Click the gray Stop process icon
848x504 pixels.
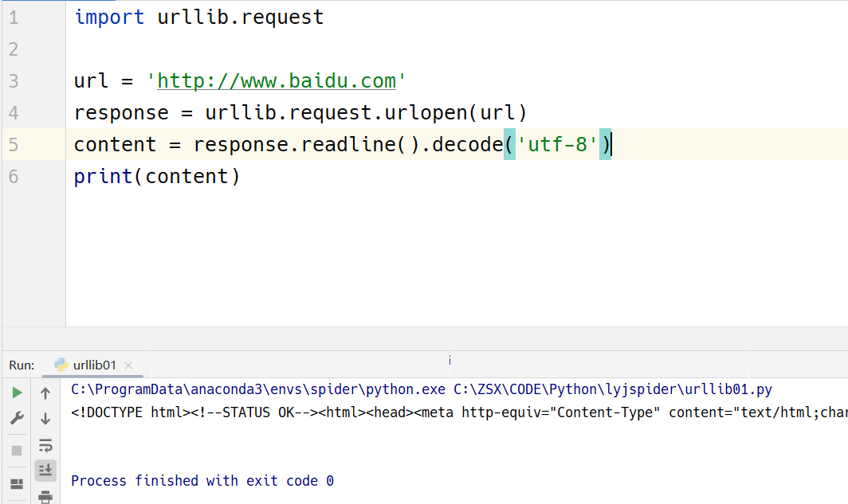pyautogui.click(x=17, y=450)
